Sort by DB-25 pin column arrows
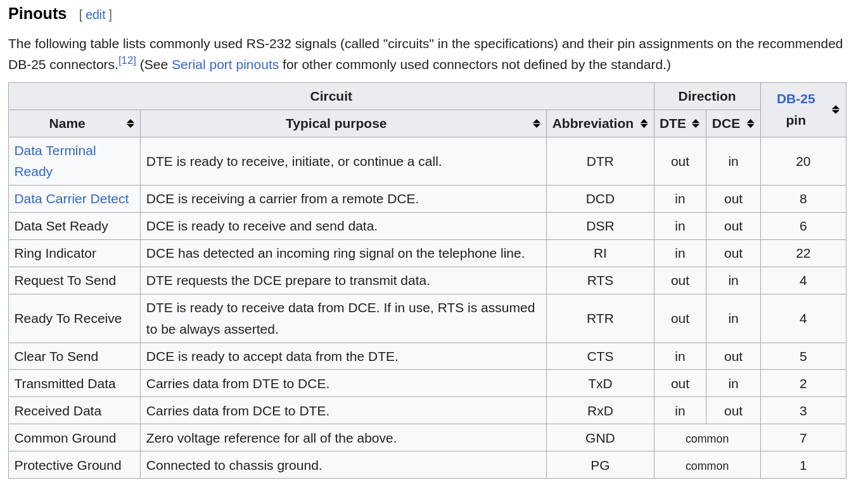This screenshot has width=868, height=492. 836,110
